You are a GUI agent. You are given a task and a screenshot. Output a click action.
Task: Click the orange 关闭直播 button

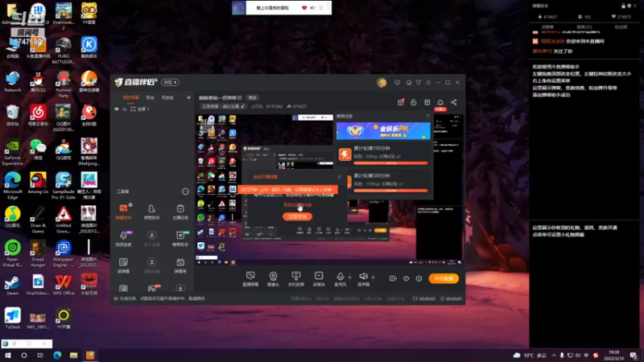(x=444, y=278)
